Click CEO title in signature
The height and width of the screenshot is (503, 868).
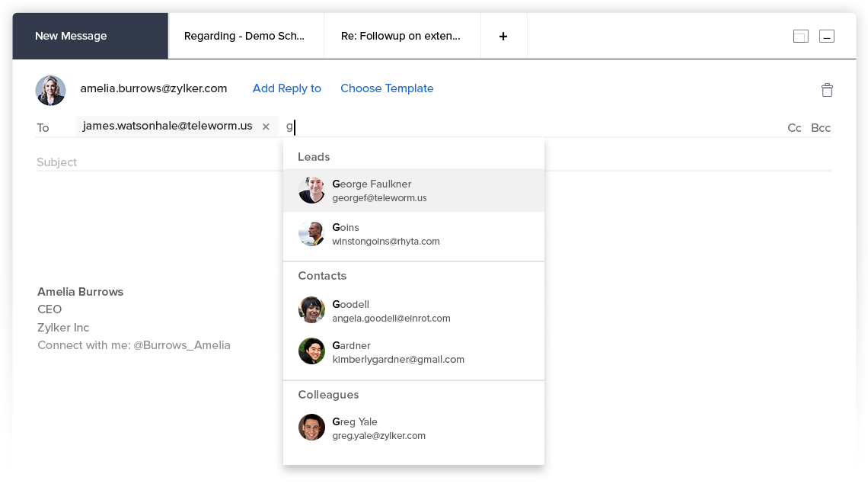tap(49, 309)
